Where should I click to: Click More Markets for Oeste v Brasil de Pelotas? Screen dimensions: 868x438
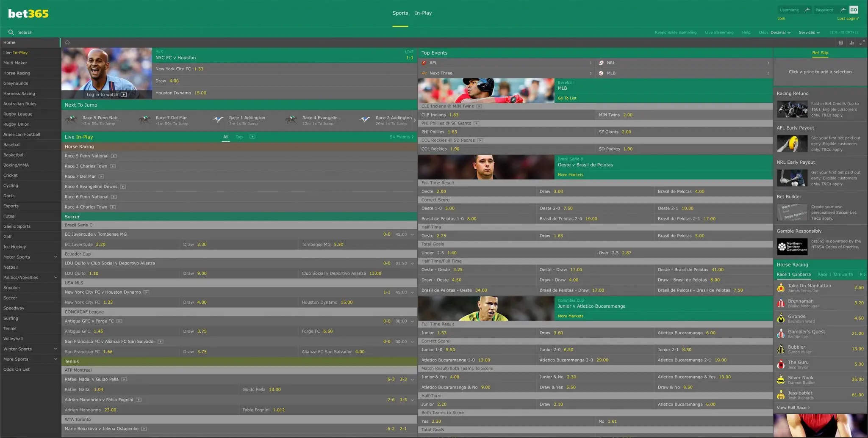[570, 175]
